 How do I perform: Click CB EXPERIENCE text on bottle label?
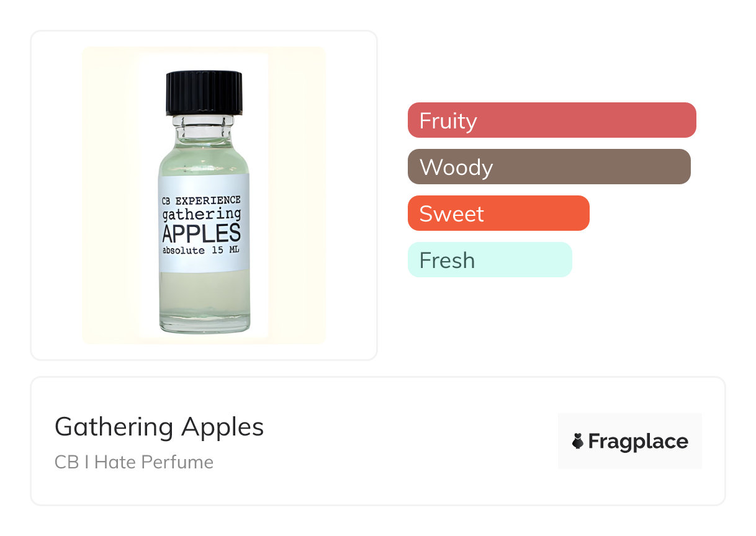[202, 200]
